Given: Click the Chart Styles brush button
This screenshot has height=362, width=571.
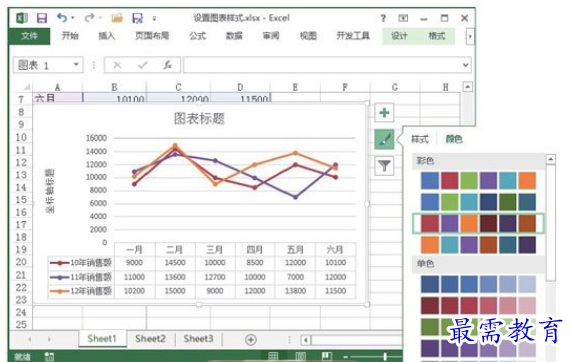Looking at the screenshot, I should click(x=384, y=139).
